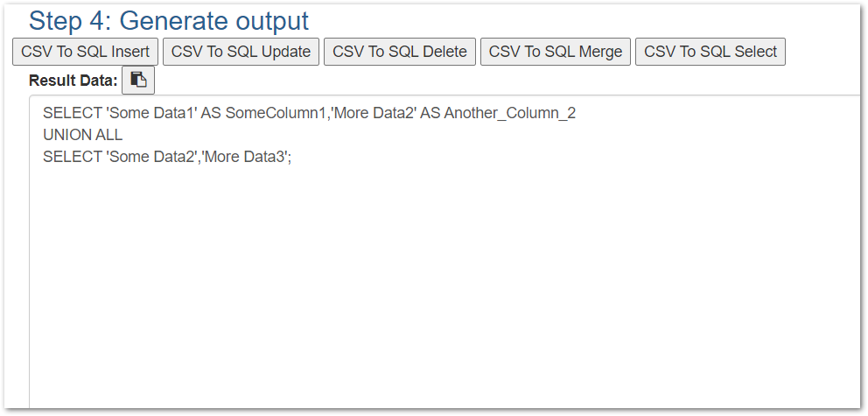Place cursor on 'Some Data1' value
The width and height of the screenshot is (868, 416).
pyautogui.click(x=150, y=113)
